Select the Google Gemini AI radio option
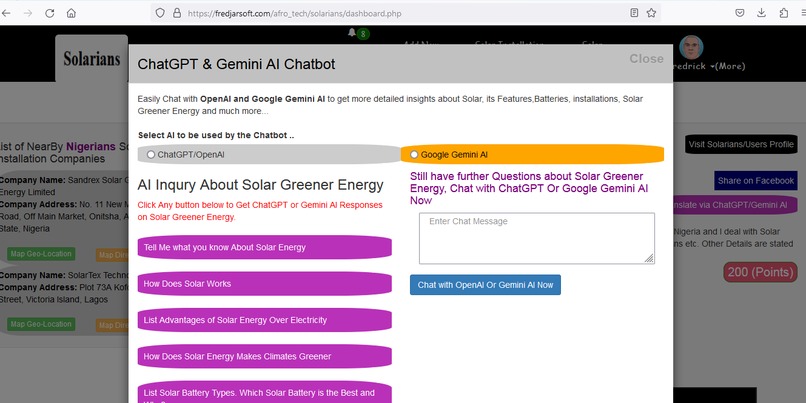The height and width of the screenshot is (403, 806). (x=414, y=154)
